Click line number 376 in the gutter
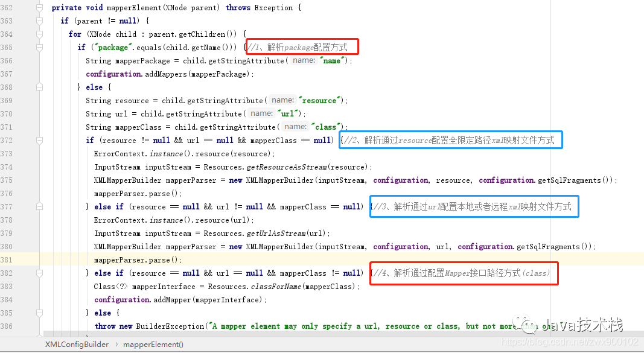644x353 pixels. pyautogui.click(x=7, y=193)
